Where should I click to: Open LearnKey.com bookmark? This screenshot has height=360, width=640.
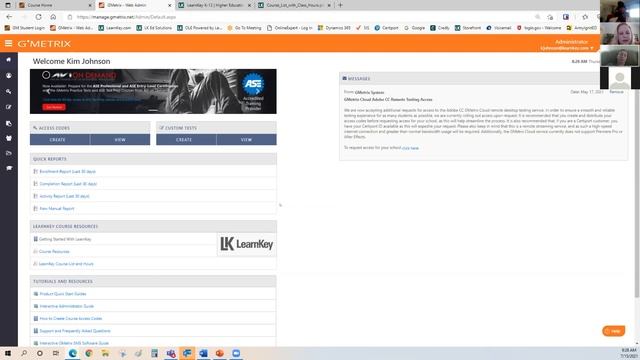pos(115,28)
